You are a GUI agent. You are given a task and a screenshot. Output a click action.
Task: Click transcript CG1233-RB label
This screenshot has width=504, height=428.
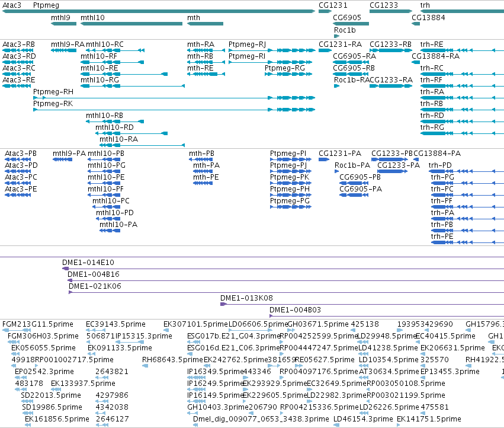[x=390, y=44]
